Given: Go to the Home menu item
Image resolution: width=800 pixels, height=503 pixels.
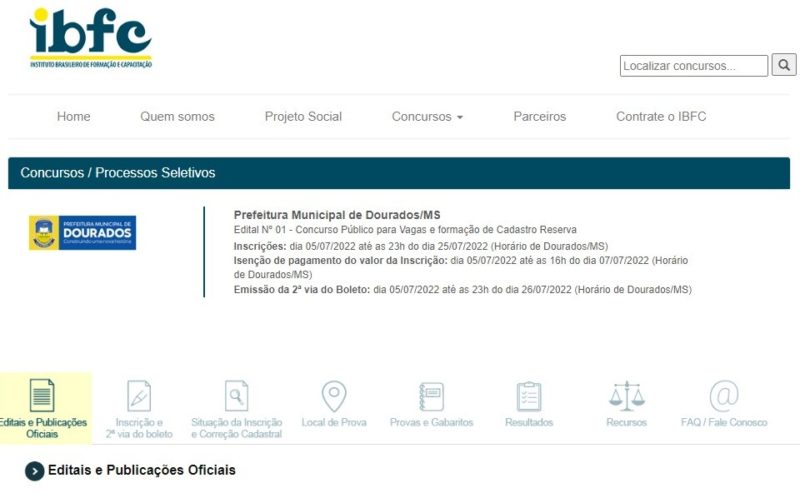Looking at the screenshot, I should point(73,117).
